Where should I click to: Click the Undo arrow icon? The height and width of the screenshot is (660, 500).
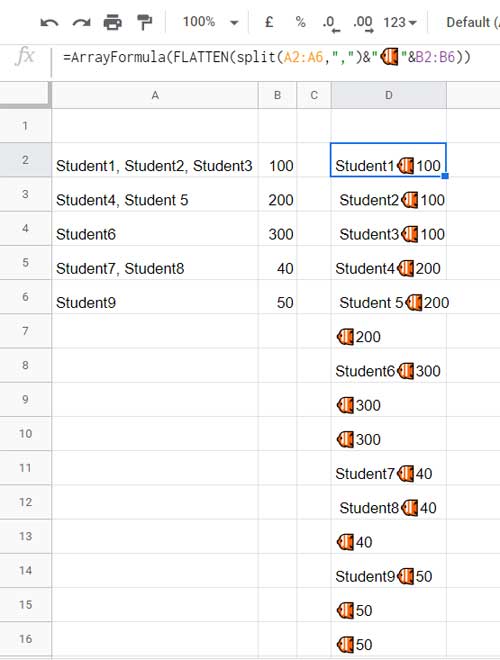(x=49, y=22)
